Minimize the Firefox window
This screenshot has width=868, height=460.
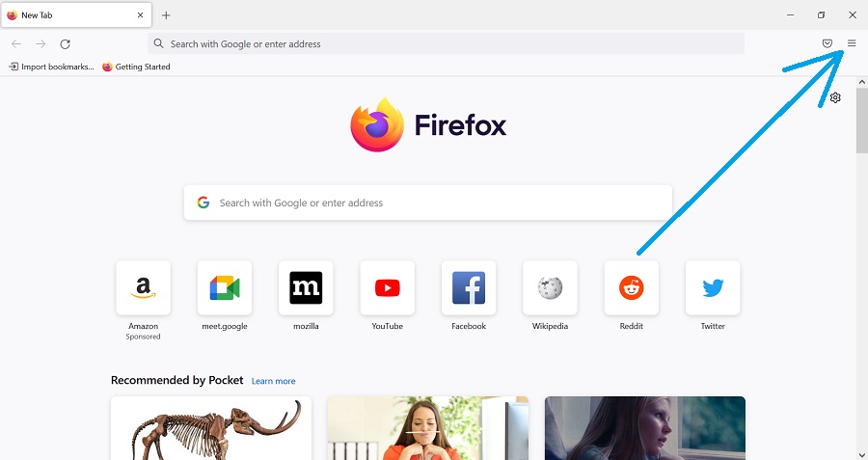(x=791, y=14)
